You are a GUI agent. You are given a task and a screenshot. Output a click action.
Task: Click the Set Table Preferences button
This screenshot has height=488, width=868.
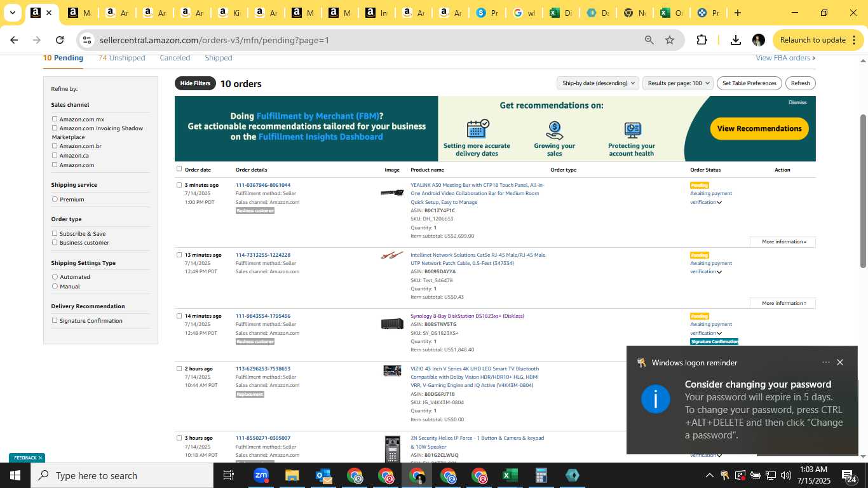[749, 83]
